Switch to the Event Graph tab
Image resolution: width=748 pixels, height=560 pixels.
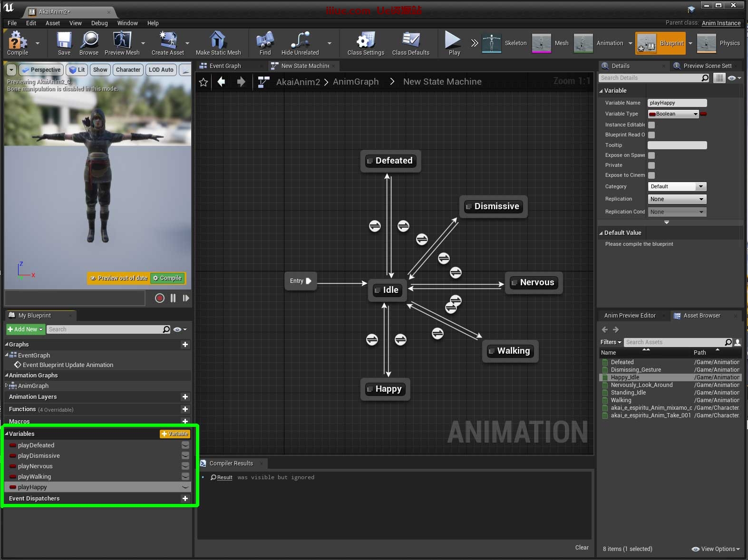tap(225, 66)
